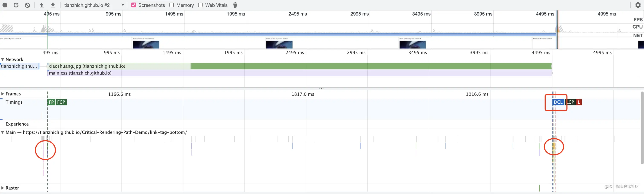Viewport: 644px width, 194px height.
Task: Collapse the Main thread section
Action: (3, 132)
